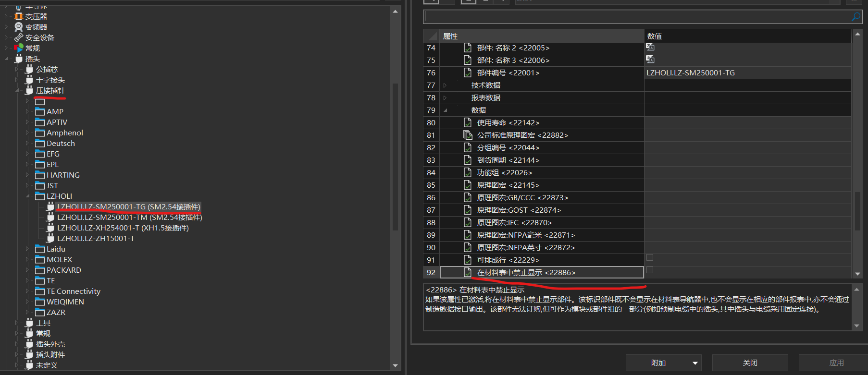Click the plug icon beside 工具
Image resolution: width=868 pixels, height=375 pixels.
(x=29, y=323)
